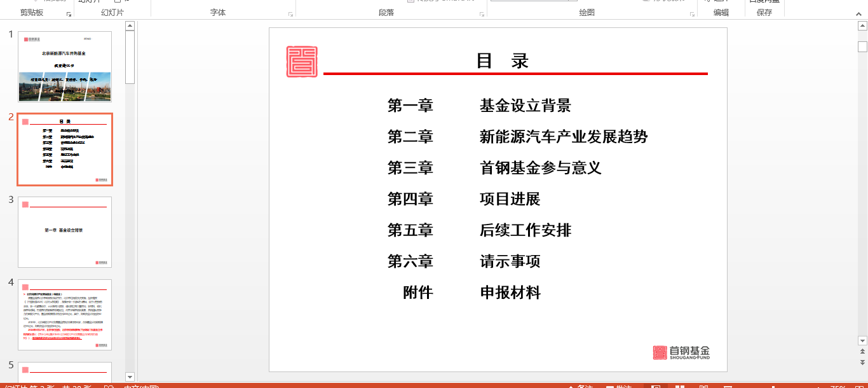Select slide 3 thumbnail 第一章 基金设立背景
The image size is (868, 388).
65,232
